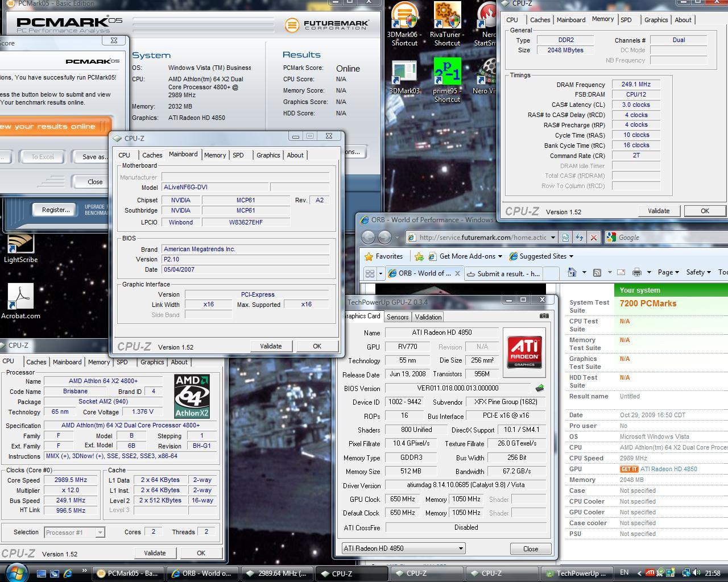Click Add to Favorites Bar star icon
Screen dimensions: 728x582
point(419,256)
